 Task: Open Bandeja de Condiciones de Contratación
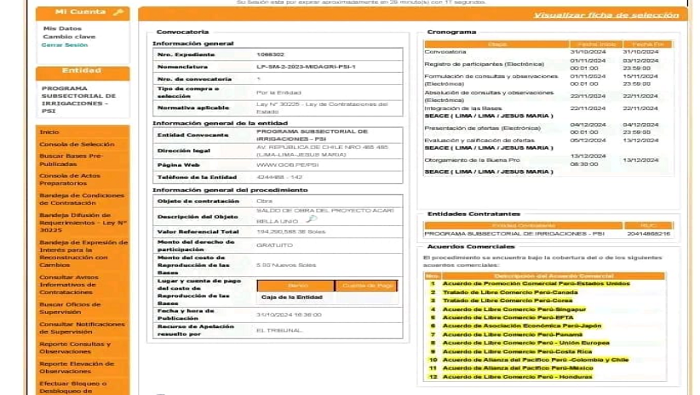point(82,199)
